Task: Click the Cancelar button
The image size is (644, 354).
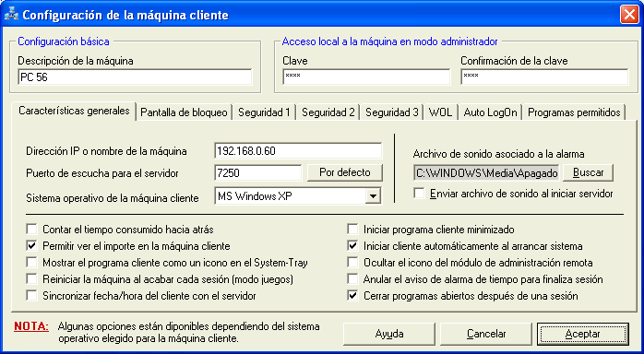Action: [x=486, y=334]
